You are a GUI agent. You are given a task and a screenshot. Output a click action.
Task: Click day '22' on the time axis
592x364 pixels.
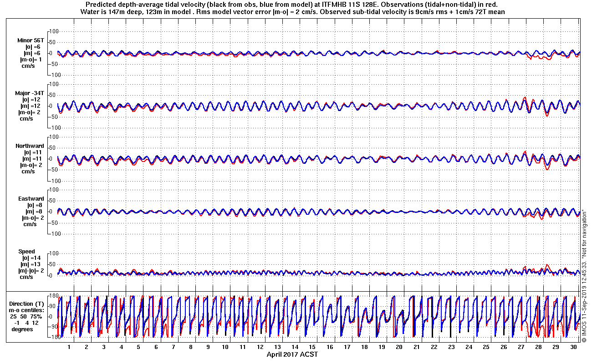[x=434, y=347]
